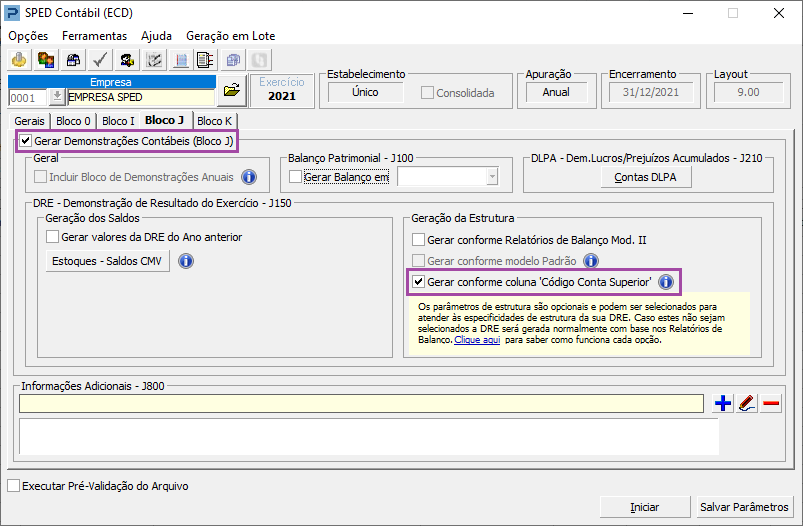Open the Opções menu
The width and height of the screenshot is (803, 526).
[x=28, y=36]
